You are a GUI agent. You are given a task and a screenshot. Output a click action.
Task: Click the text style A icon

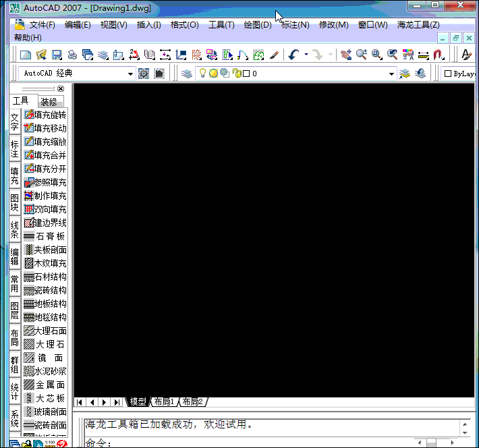[x=466, y=55]
